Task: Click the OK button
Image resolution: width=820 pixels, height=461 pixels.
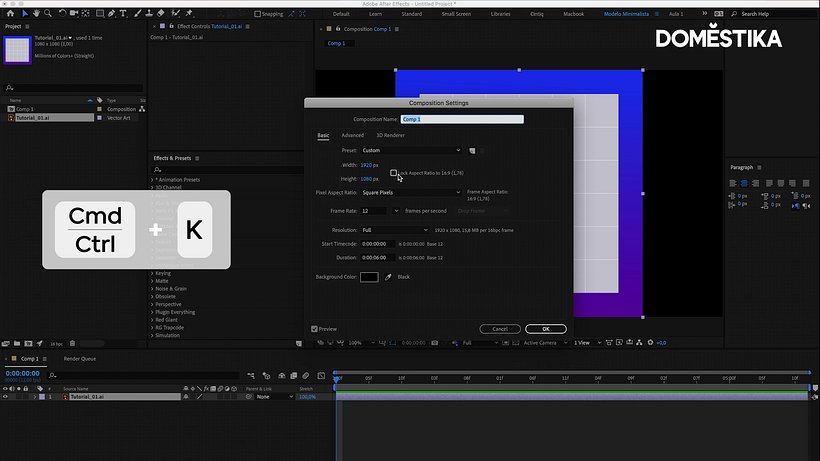Action: [x=545, y=329]
